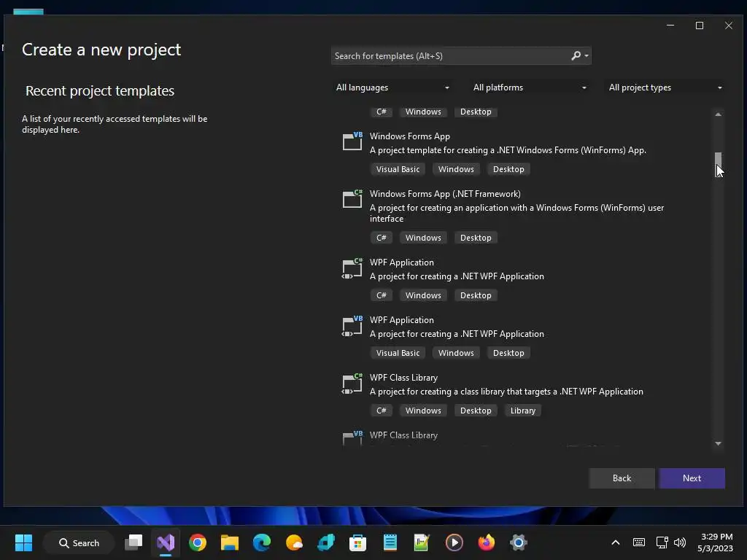The width and height of the screenshot is (747, 560).
Task: Click the scroll down arrow of template list
Action: pos(718,444)
